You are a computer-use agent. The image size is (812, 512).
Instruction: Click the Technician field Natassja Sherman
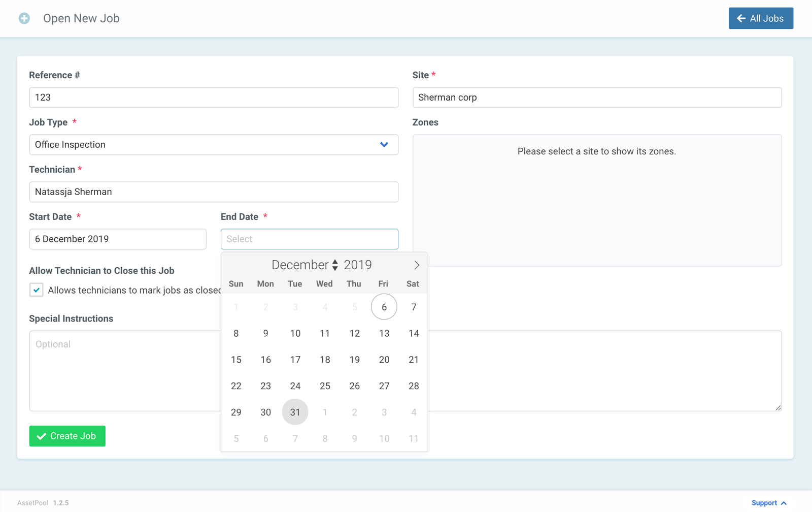[x=214, y=192]
